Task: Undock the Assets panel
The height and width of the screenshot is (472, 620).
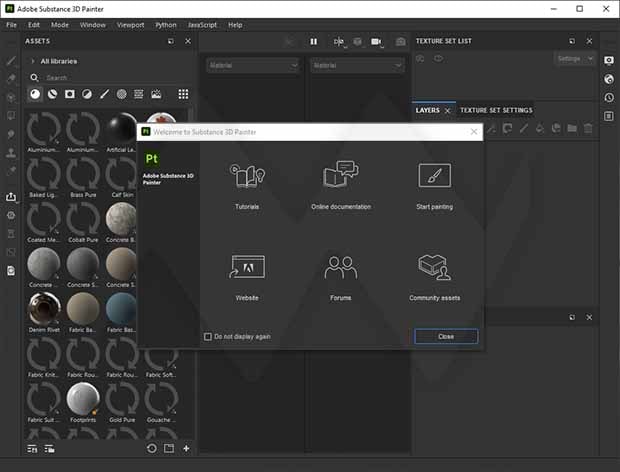Action: 171,41
